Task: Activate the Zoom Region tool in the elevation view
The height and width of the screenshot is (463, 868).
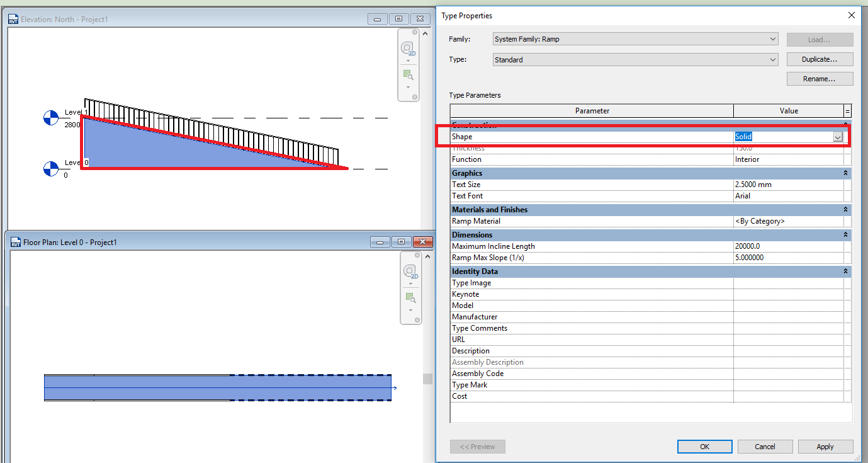Action: pos(407,73)
